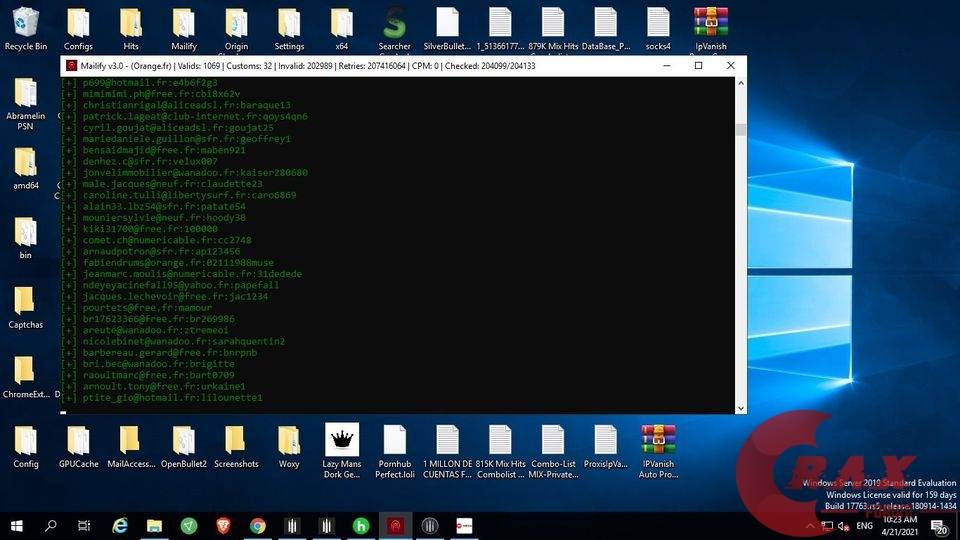Open the DataBase_P text file icon
Screen dimensions: 960x540
click(x=606, y=28)
